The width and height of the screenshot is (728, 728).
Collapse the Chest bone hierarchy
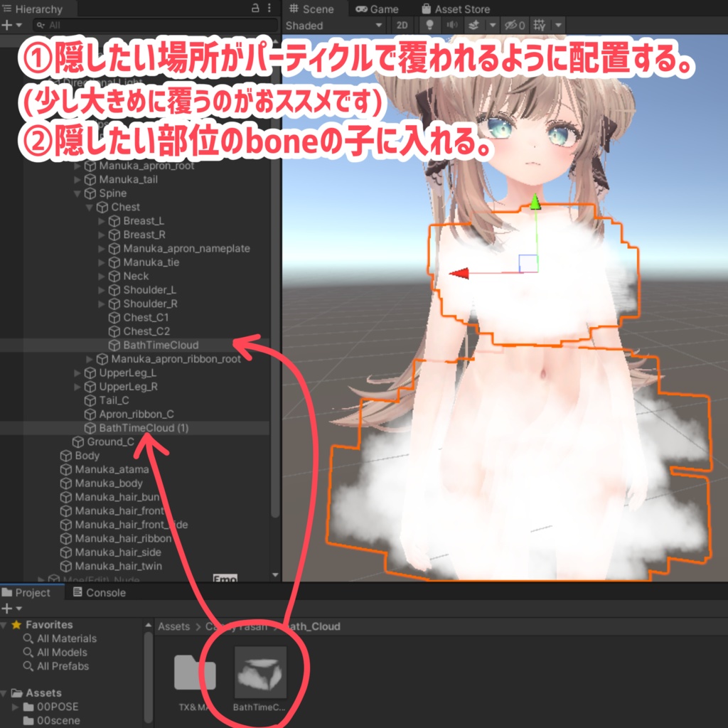tap(90, 207)
